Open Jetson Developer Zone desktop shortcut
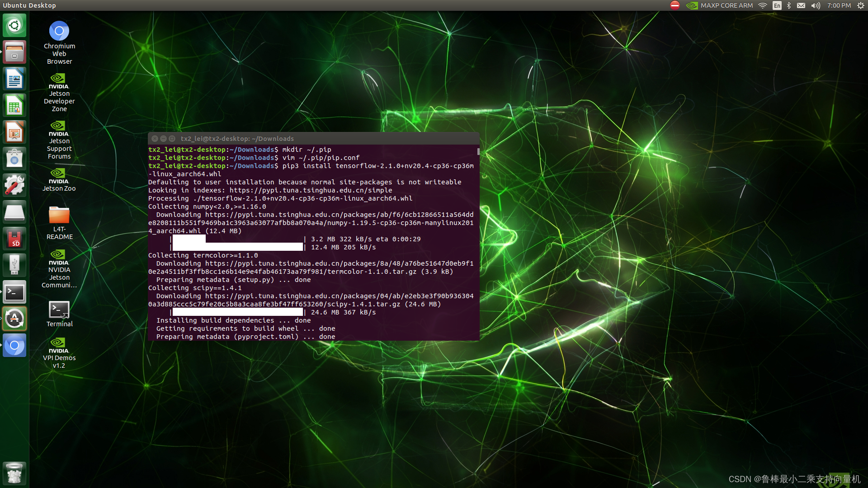Screen dimensions: 868x488 [59, 93]
